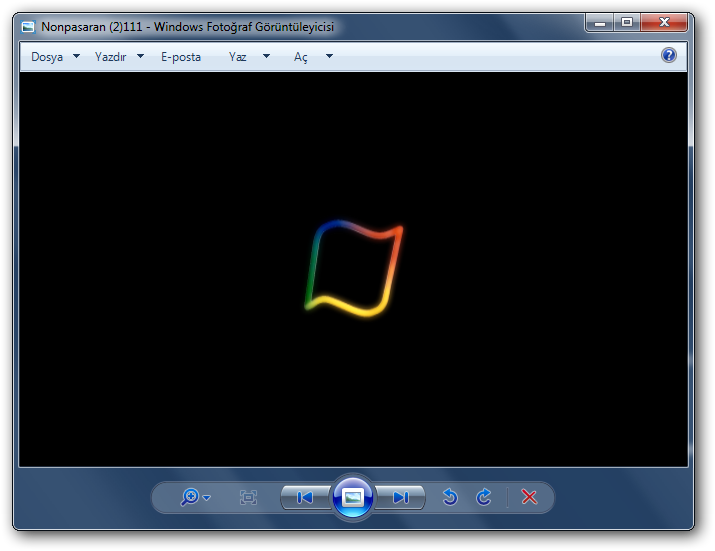
Task: Delete the photo with the red X
Action: (529, 497)
